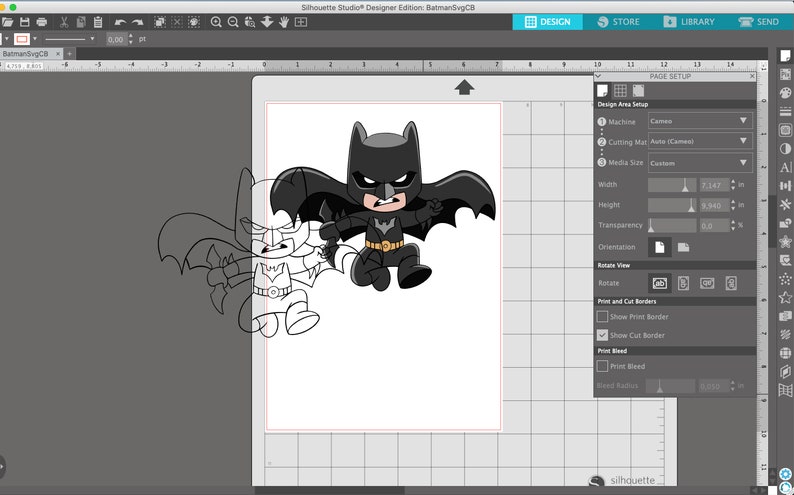Open the Trace panel icon

click(x=785, y=130)
